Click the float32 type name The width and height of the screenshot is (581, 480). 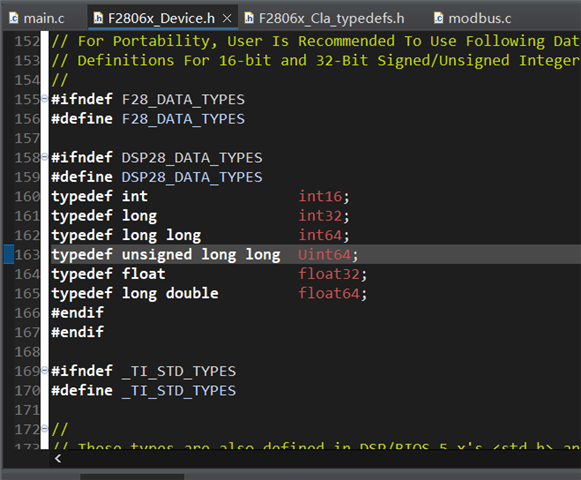pos(329,274)
